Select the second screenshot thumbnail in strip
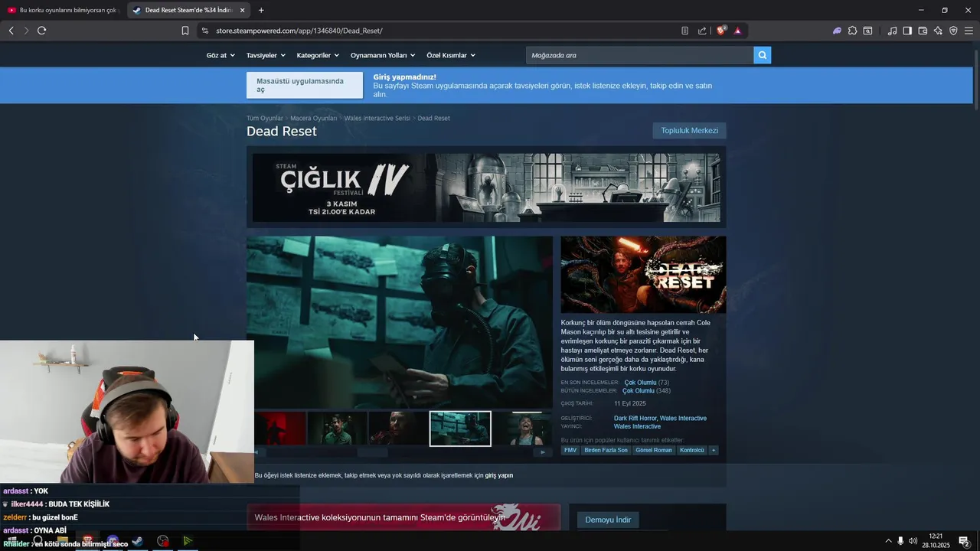The width and height of the screenshot is (980, 551). [x=337, y=429]
